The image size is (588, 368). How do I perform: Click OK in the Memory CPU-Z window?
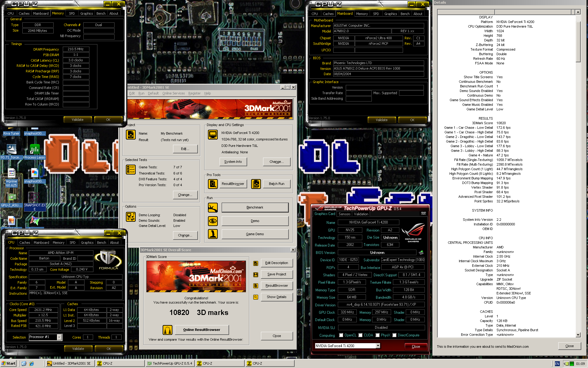click(108, 120)
